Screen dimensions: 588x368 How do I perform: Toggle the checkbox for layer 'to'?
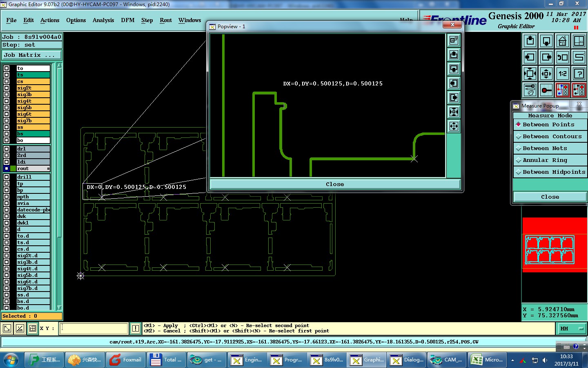pyautogui.click(x=7, y=68)
